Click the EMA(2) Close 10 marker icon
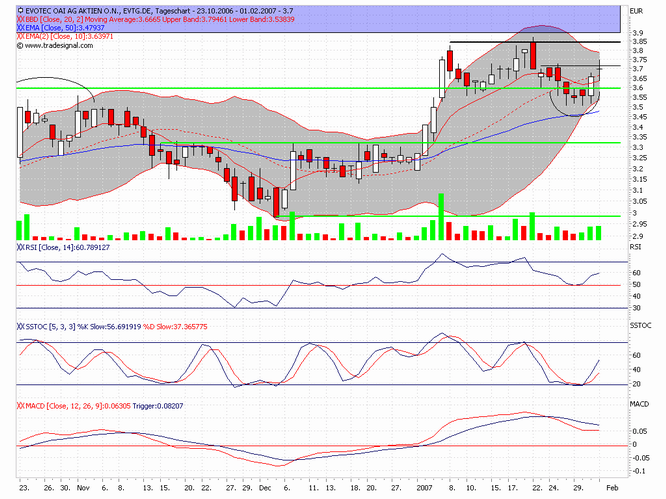Screen dimensions: 666x499 point(20,37)
